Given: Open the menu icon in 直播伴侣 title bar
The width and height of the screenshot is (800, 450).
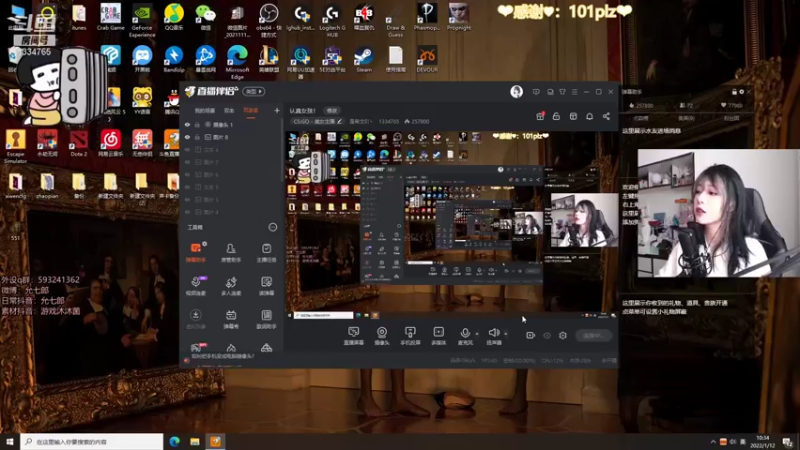Looking at the screenshot, I should point(574,92).
